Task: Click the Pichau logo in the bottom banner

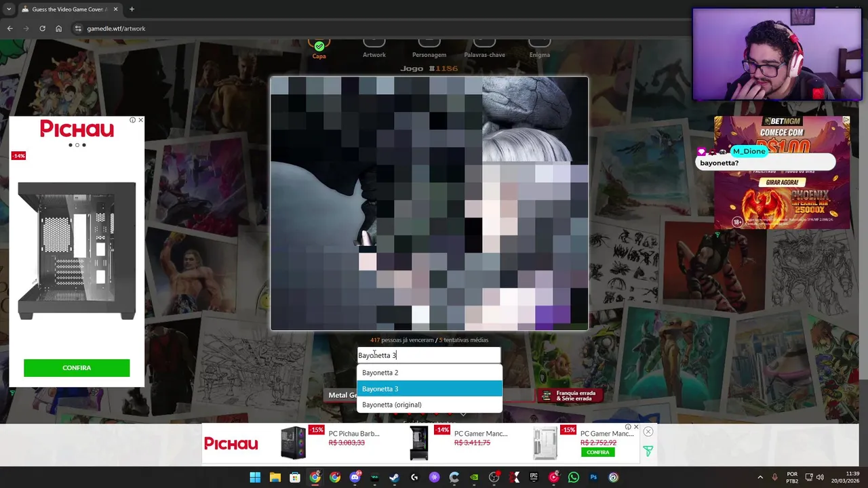Action: tap(231, 444)
